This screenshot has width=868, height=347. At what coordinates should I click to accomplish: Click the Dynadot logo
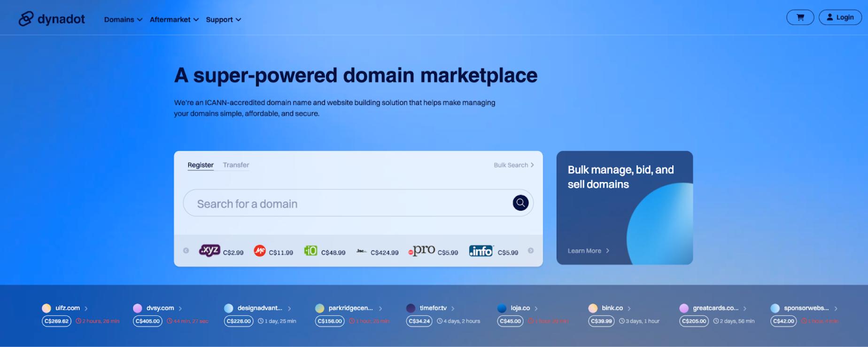pyautogui.click(x=52, y=19)
